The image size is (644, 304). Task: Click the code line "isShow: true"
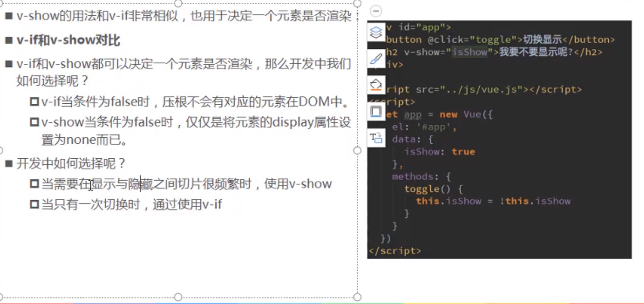(x=439, y=151)
